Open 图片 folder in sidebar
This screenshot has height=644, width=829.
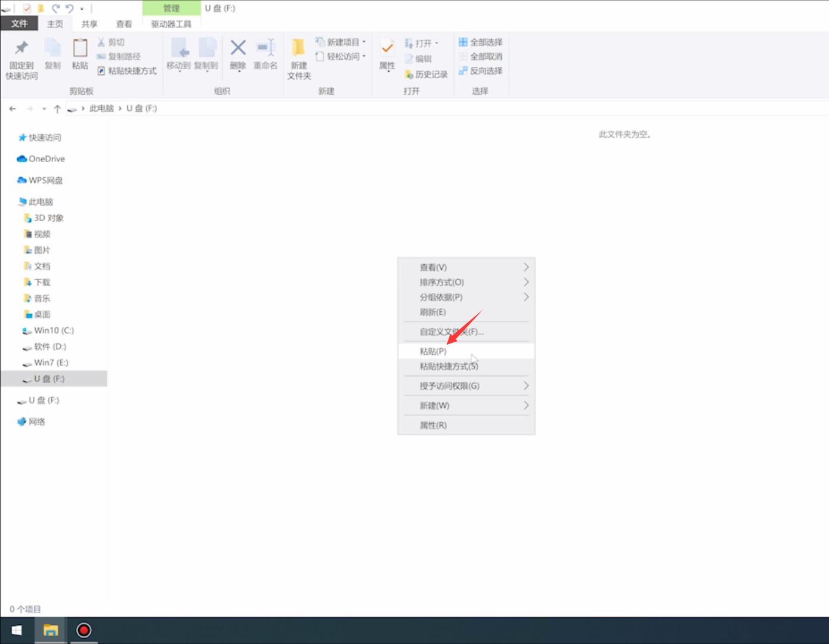click(42, 250)
